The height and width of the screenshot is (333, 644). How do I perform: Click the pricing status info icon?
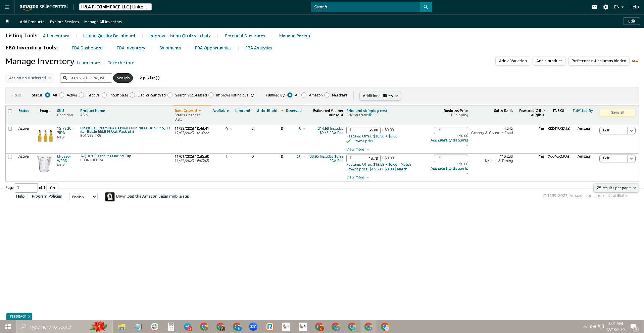pyautogui.click(x=370, y=115)
